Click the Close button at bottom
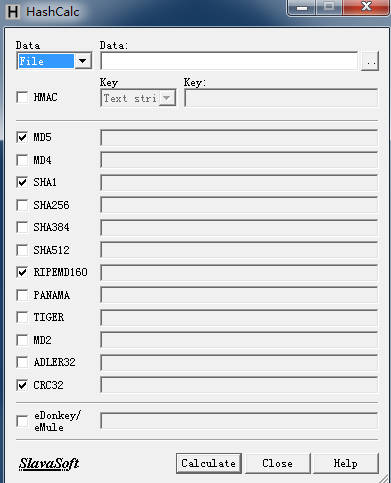Image resolution: width=391 pixels, height=483 pixels. pos(277,463)
